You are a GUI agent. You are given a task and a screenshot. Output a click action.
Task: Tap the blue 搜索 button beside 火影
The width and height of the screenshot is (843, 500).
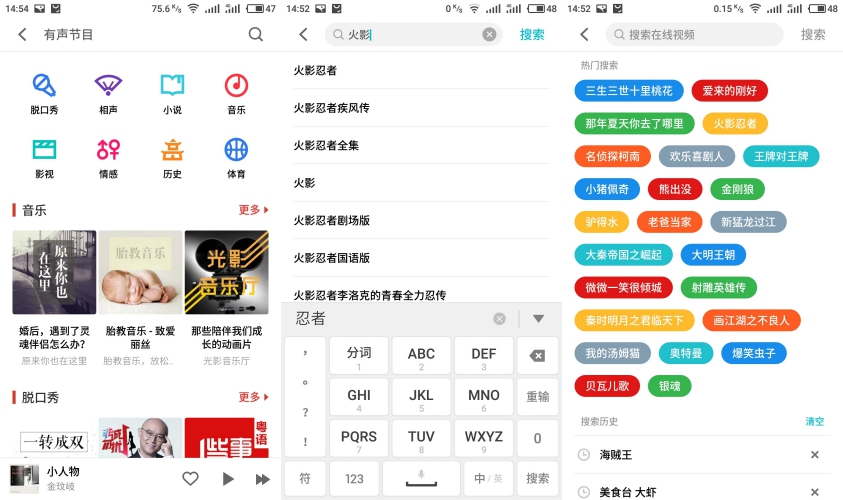pos(532,35)
